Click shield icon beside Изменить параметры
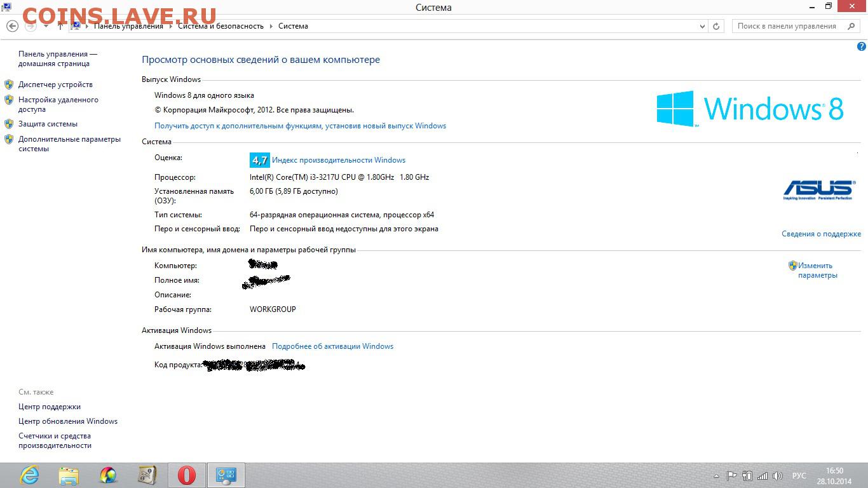 click(x=793, y=266)
